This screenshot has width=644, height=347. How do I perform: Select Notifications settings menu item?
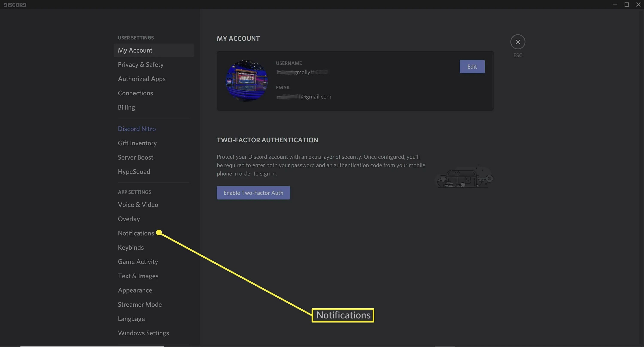[x=135, y=233]
